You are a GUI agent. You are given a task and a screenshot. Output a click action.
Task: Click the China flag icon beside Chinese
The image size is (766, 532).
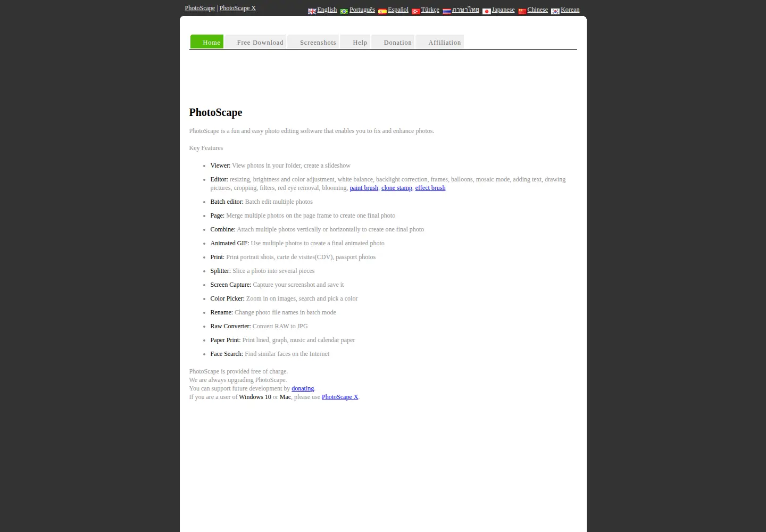coord(522,11)
